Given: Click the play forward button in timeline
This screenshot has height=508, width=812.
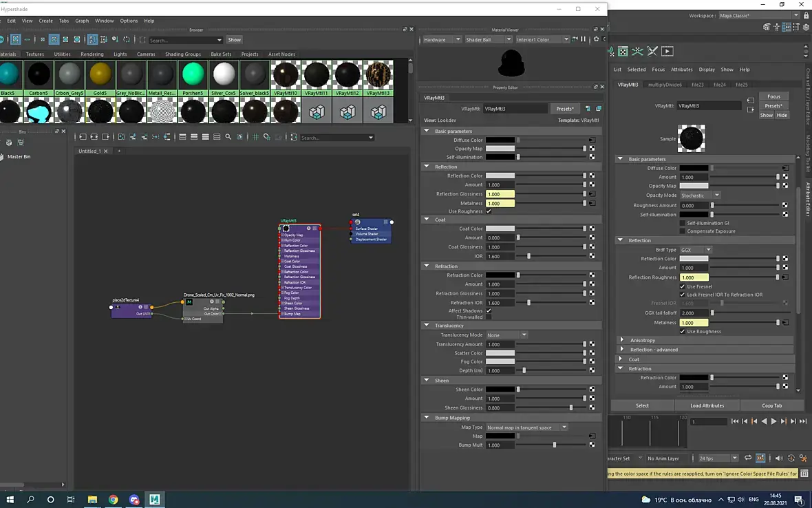Looking at the screenshot, I should pos(773,421).
